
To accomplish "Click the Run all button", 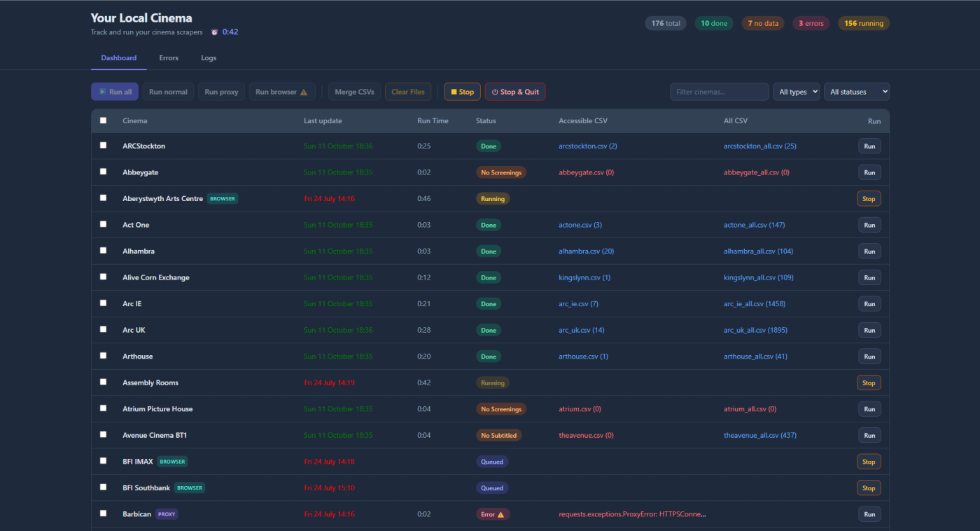I will pyautogui.click(x=115, y=92).
